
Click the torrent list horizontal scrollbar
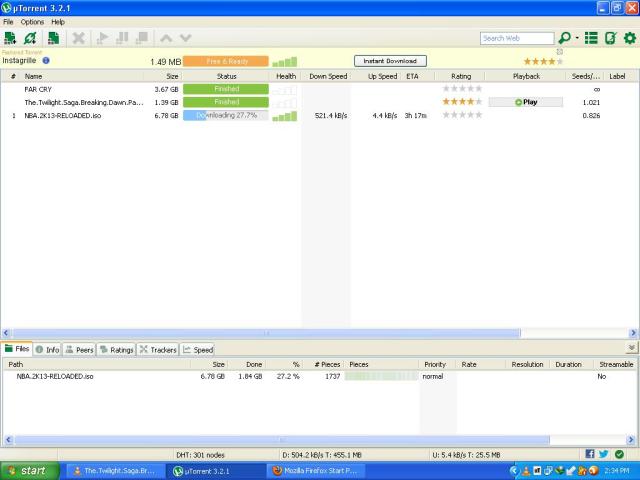(x=266, y=333)
